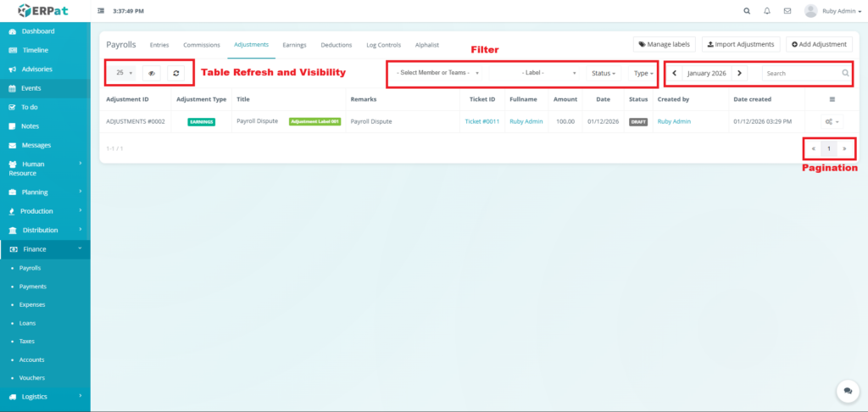The image size is (868, 412).
Task: Switch to the Entries tab
Action: click(x=159, y=45)
